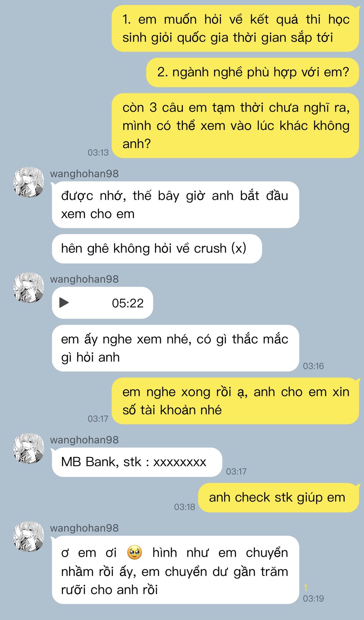Tap the 'anh check stk giúp em' bubble
The image size is (364, 620).
(x=278, y=498)
